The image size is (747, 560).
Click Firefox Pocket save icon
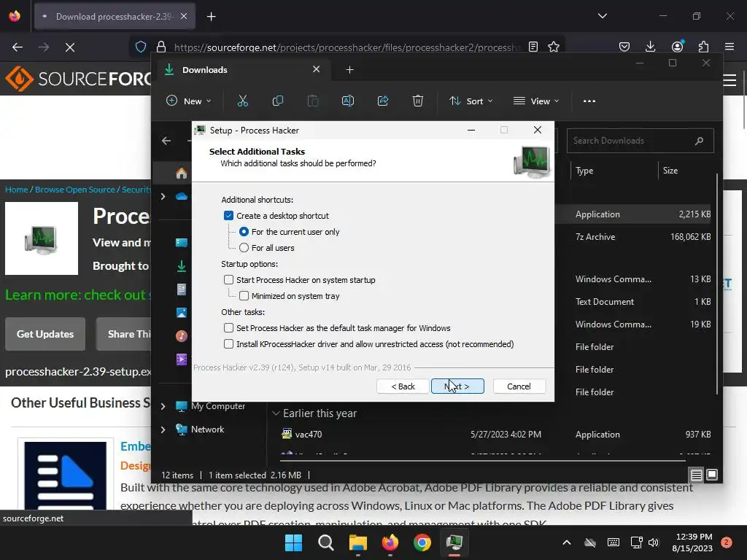[624, 47]
